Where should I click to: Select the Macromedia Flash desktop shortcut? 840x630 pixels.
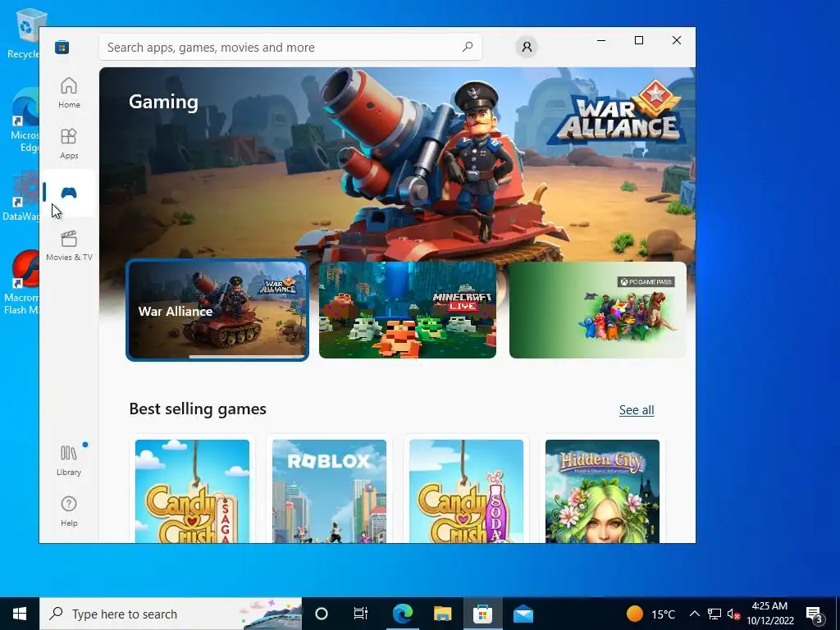point(22,282)
